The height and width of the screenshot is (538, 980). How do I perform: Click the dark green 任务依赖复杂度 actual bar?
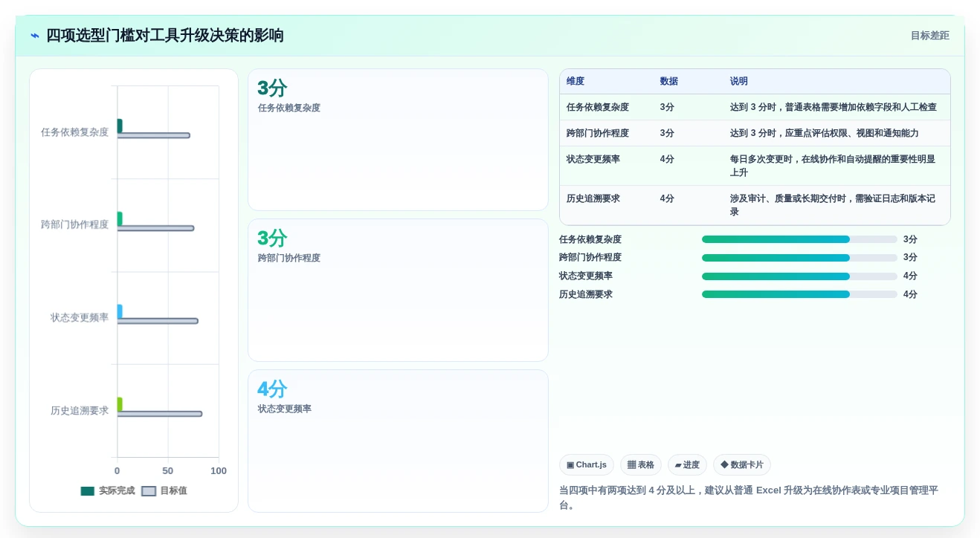point(120,126)
